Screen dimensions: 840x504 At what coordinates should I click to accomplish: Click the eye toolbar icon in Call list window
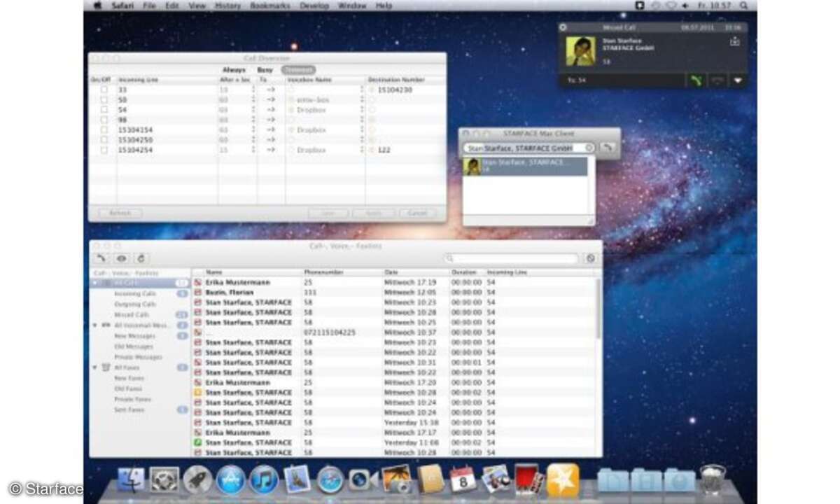[121, 258]
